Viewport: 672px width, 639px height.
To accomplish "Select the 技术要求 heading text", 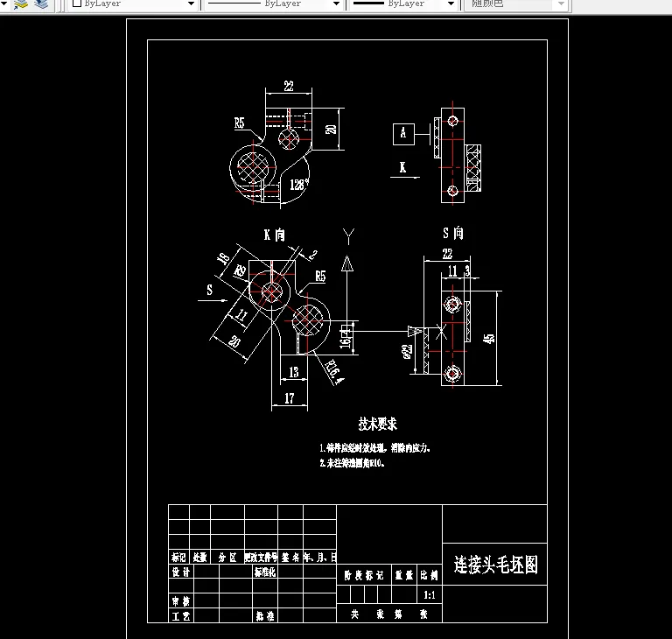I will click(x=378, y=425).
